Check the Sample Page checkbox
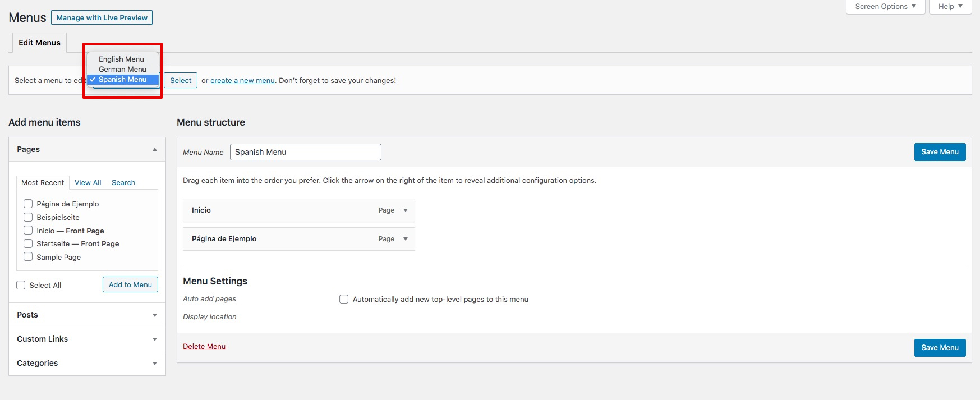Viewport: 980px width, 400px height. point(28,257)
